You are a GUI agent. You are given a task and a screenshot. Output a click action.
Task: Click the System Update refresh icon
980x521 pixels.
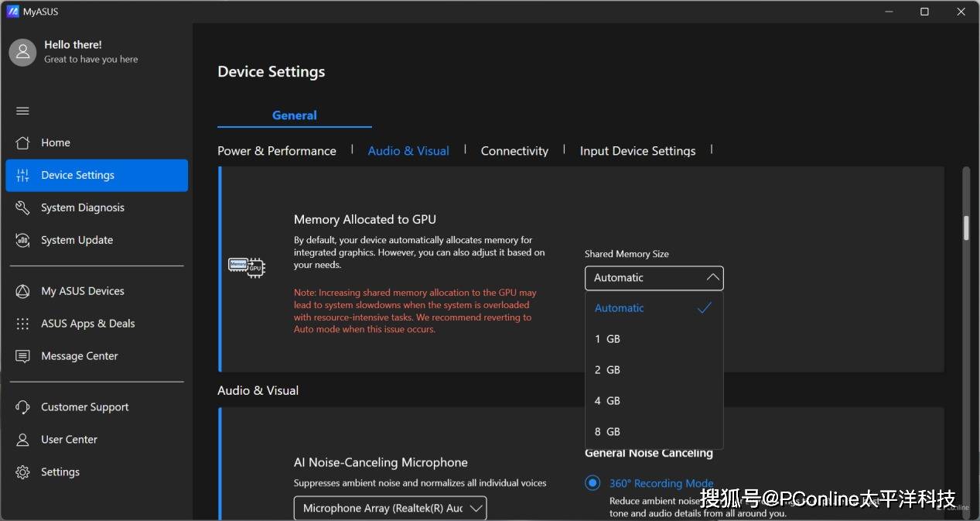(x=22, y=240)
